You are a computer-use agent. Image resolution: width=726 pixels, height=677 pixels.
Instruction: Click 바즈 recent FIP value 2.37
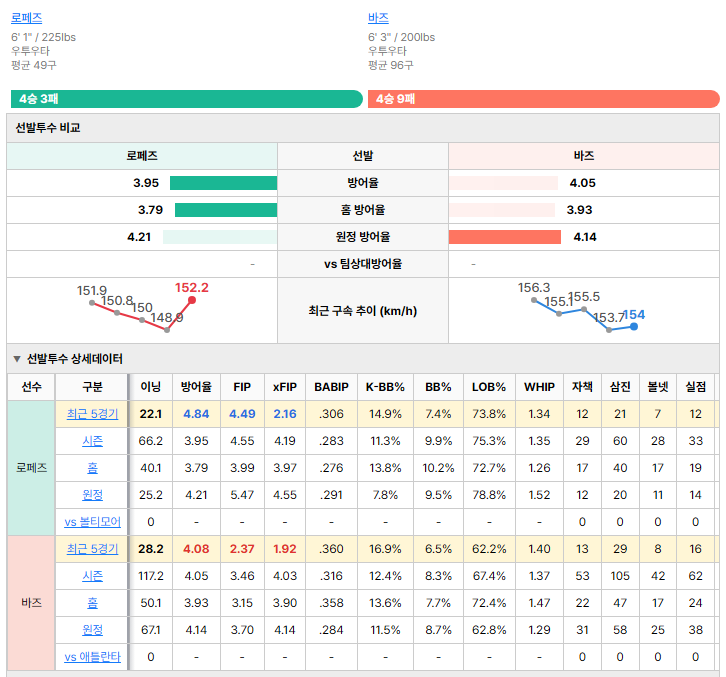[242, 549]
